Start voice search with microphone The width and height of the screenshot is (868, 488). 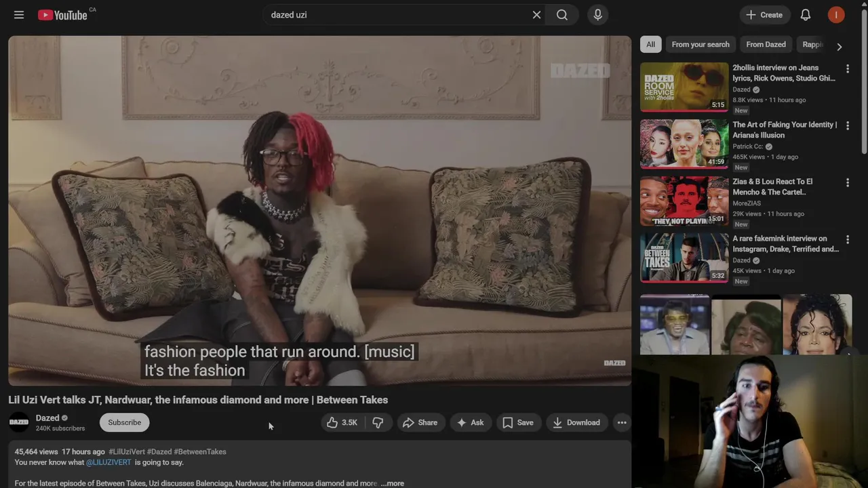click(597, 15)
